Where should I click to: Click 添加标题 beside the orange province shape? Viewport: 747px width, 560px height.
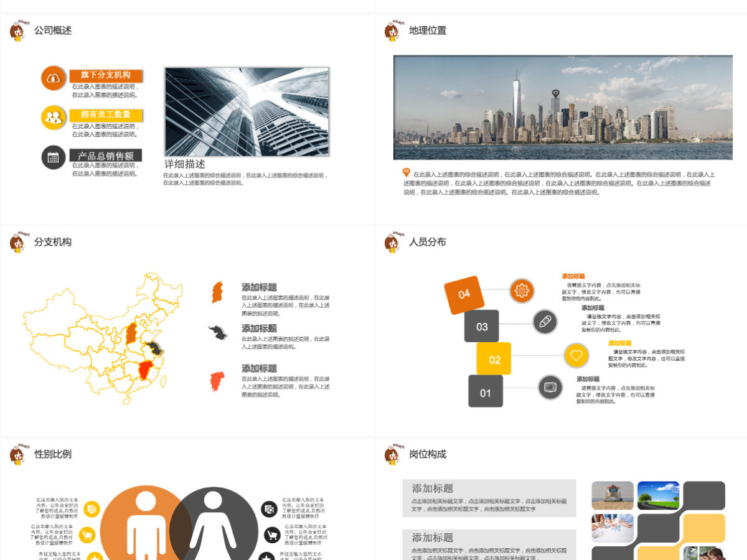coord(259,287)
